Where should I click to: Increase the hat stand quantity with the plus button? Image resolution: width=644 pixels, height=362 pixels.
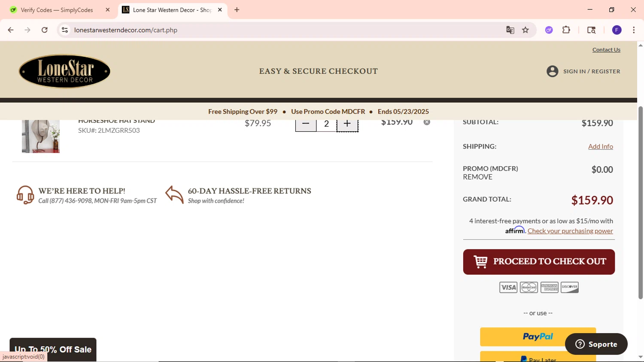pos(347,125)
